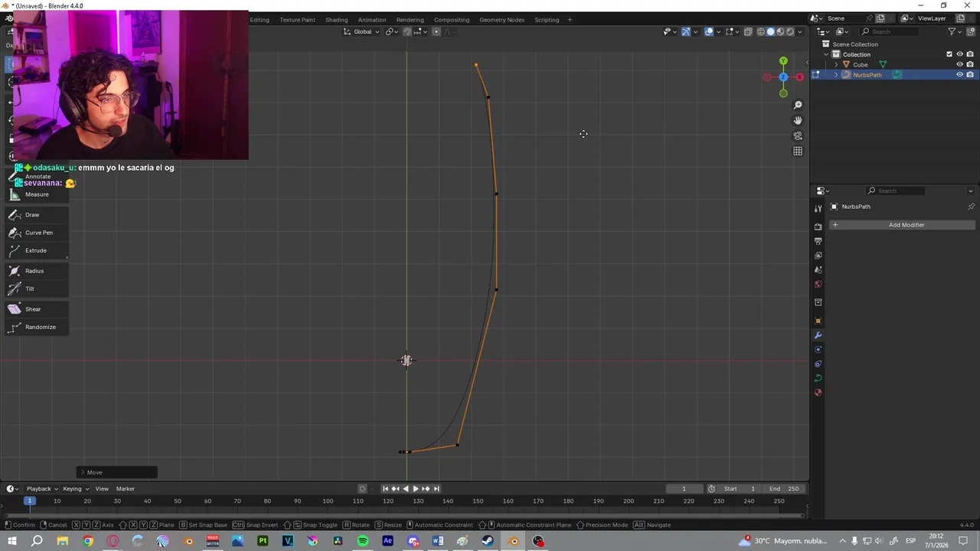Expand the Move operator panel

click(117, 472)
